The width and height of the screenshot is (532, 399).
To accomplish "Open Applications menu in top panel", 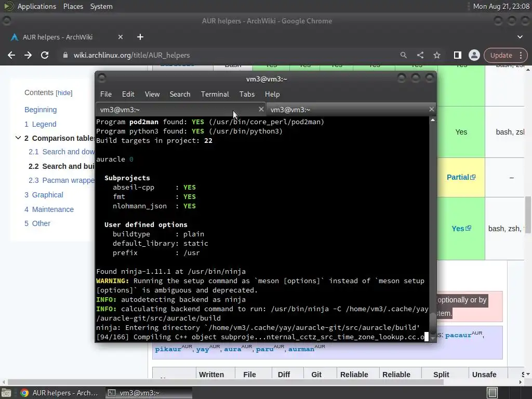I will point(37,6).
